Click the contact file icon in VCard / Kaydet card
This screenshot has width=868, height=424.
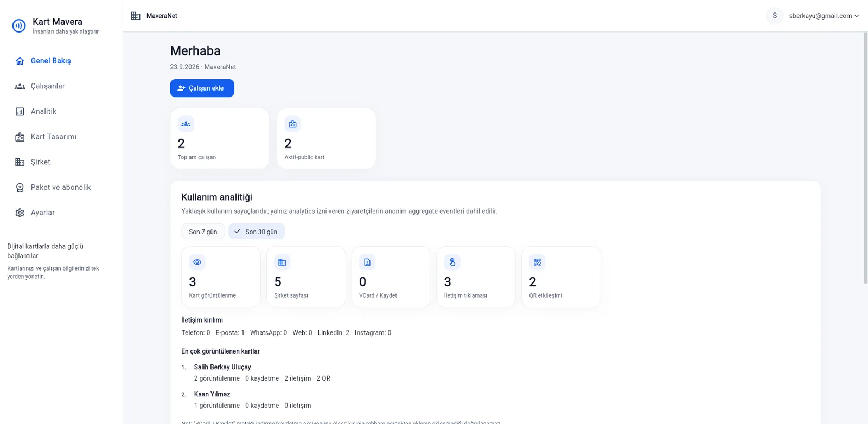(x=367, y=262)
